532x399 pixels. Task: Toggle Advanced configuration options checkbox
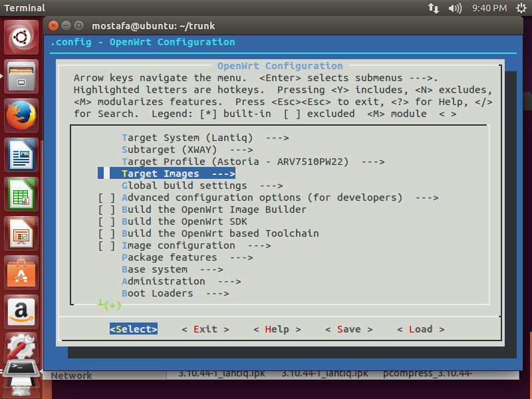[106, 198]
